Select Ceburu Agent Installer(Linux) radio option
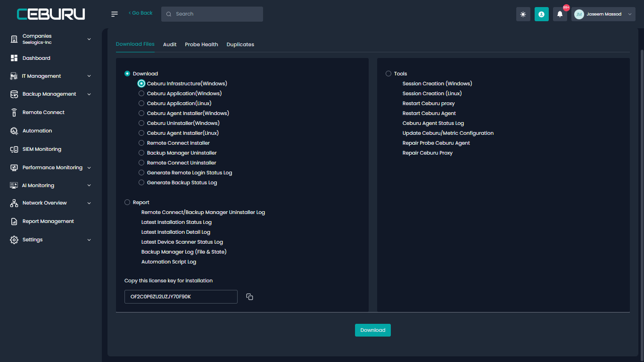The width and height of the screenshot is (644, 362). [141, 133]
